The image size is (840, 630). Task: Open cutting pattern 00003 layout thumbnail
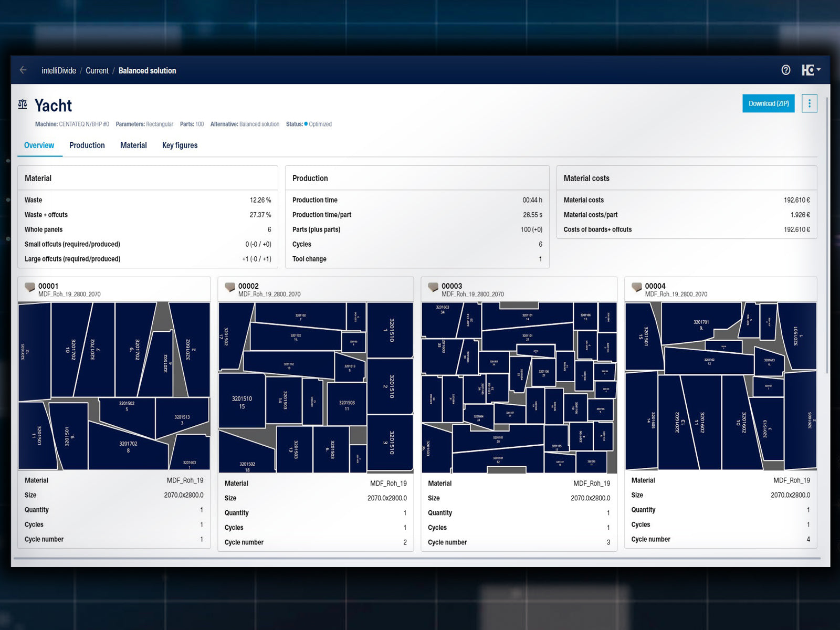click(x=519, y=387)
